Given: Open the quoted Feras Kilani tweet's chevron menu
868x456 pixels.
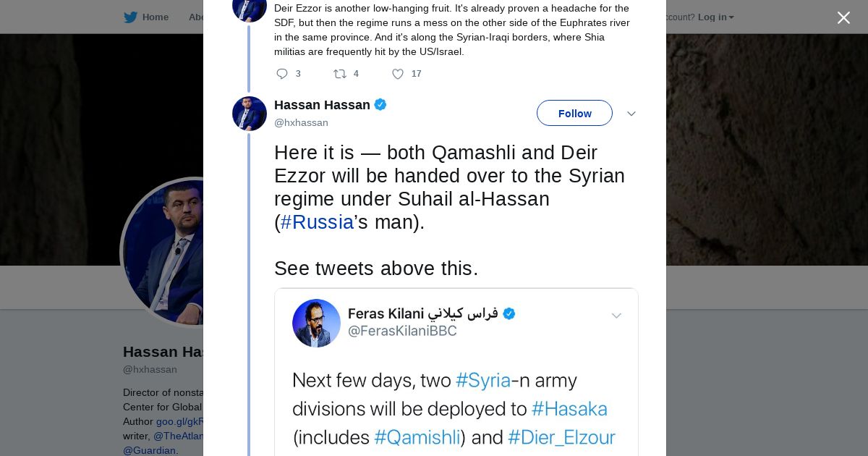Looking at the screenshot, I should pos(616,316).
